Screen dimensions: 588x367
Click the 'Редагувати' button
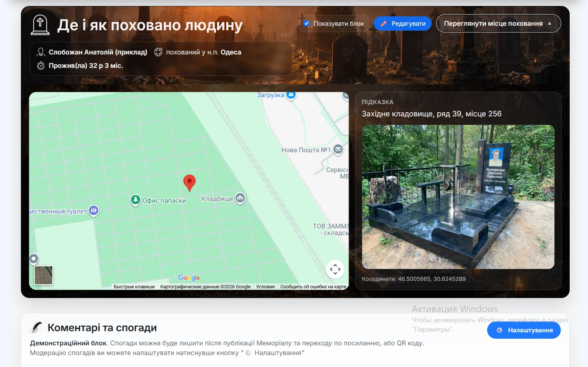(x=402, y=23)
